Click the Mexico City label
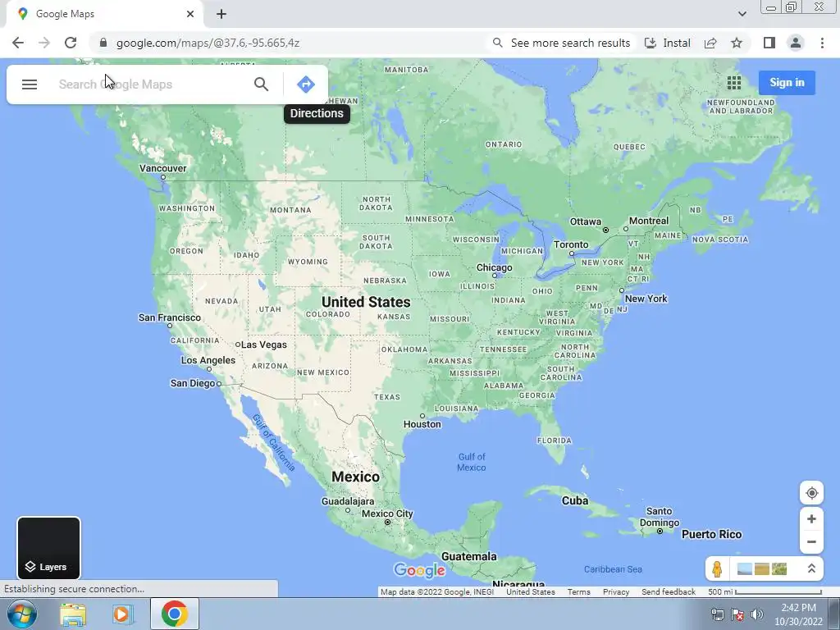 coord(387,514)
